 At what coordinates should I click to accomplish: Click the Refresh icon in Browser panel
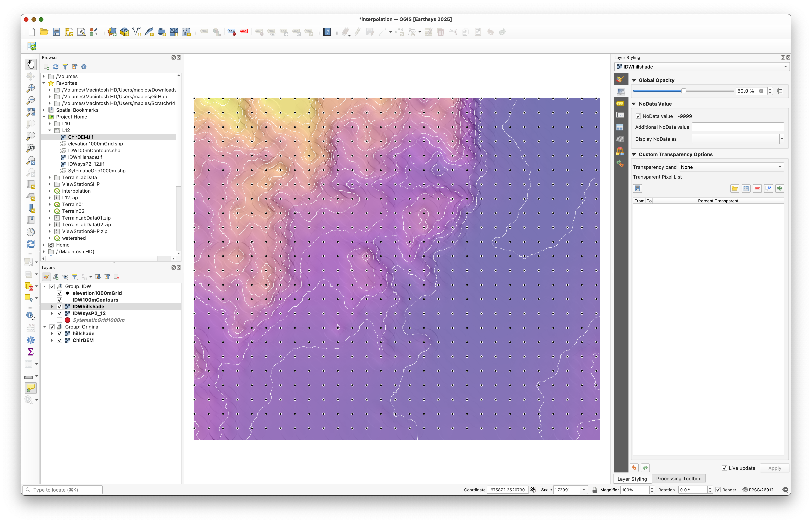point(56,67)
